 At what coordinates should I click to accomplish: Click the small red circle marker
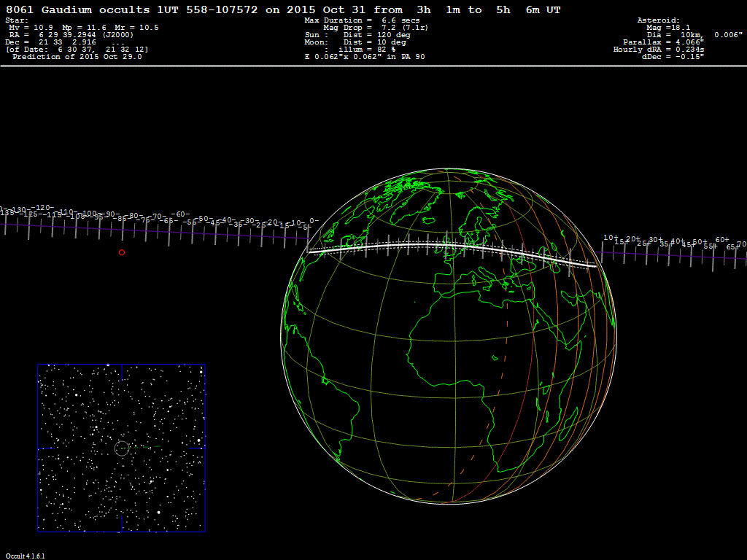122,252
